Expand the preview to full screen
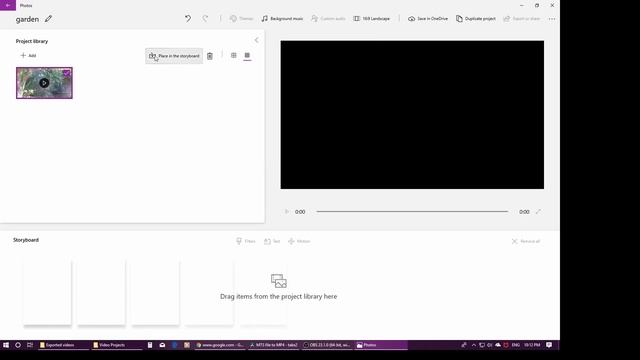Image resolution: width=640 pixels, height=360 pixels. pyautogui.click(x=538, y=211)
